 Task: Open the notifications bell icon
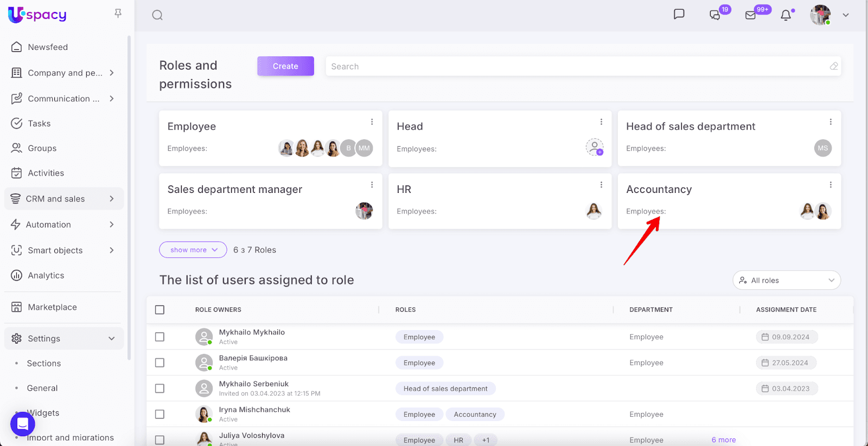[x=786, y=15]
